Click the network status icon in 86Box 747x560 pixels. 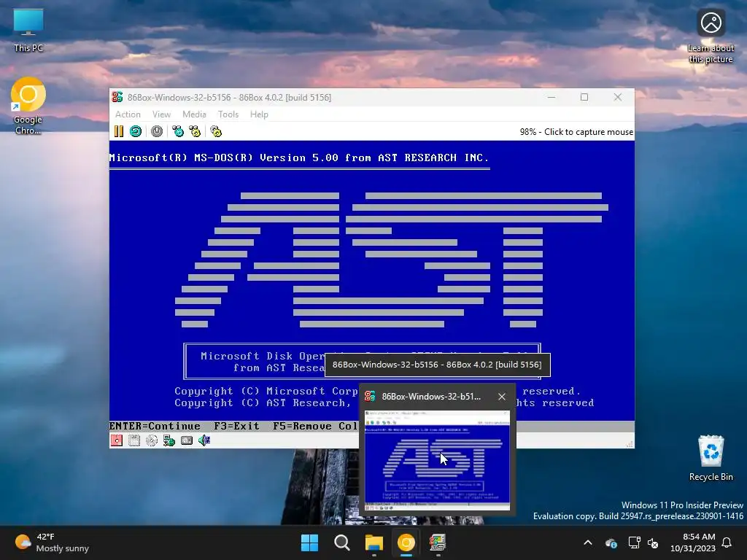coord(169,440)
